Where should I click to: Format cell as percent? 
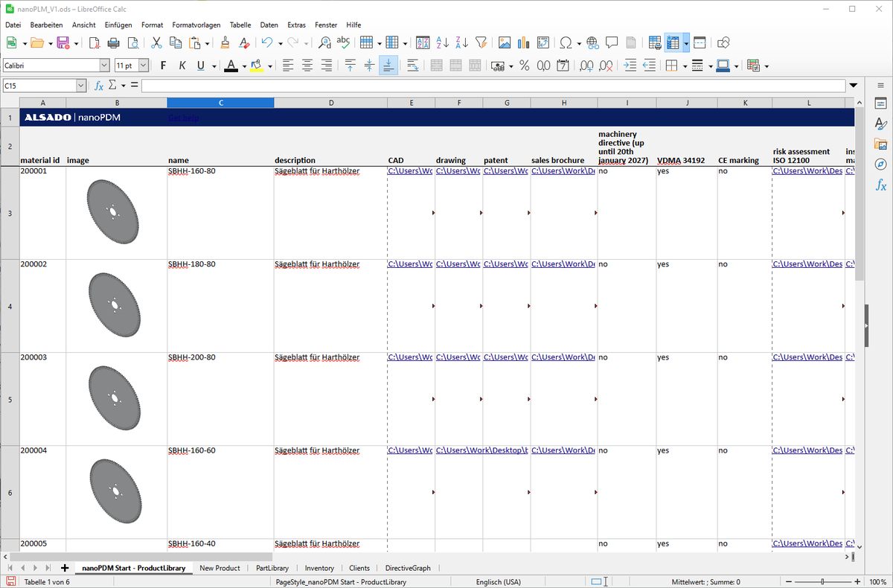(x=524, y=65)
